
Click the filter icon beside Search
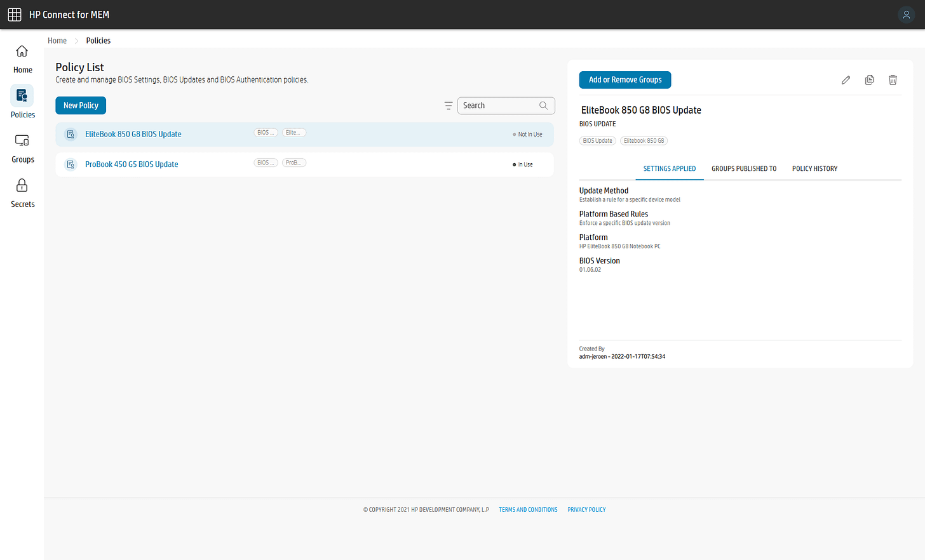pyautogui.click(x=449, y=105)
